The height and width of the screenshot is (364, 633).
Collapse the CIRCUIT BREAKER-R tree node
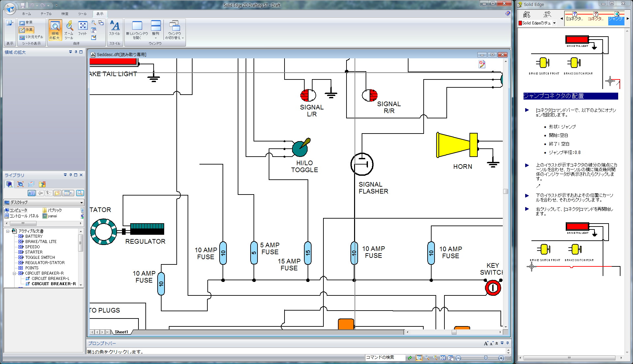pyautogui.click(x=14, y=273)
